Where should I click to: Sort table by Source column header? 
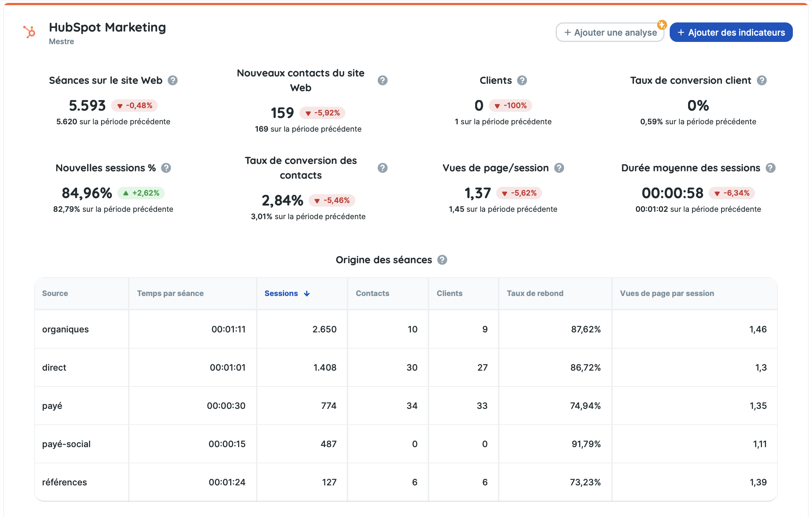click(55, 293)
